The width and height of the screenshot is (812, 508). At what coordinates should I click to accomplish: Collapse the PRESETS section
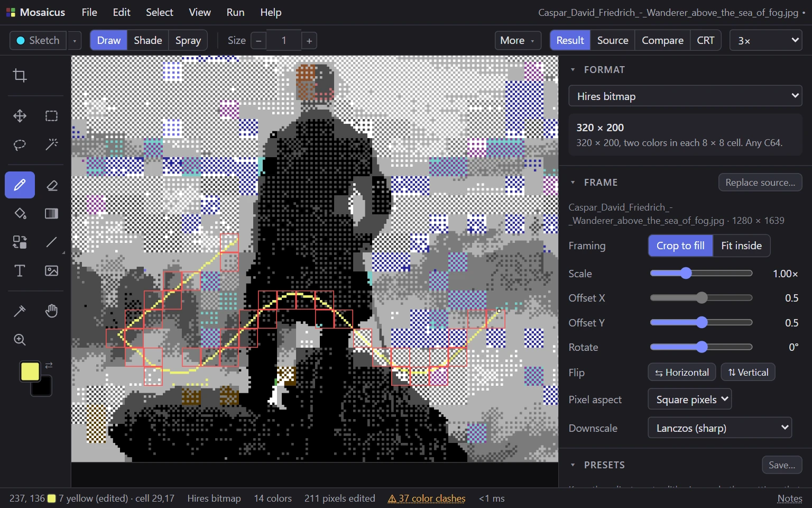pos(573,465)
